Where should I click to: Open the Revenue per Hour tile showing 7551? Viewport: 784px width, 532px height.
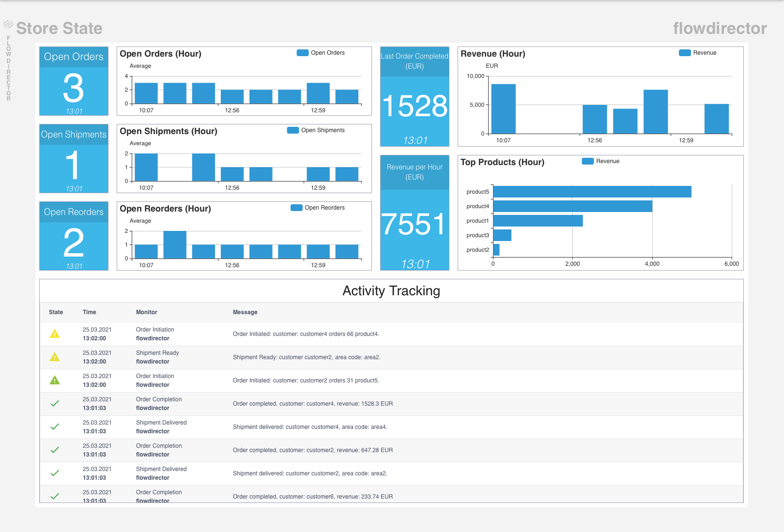point(415,224)
